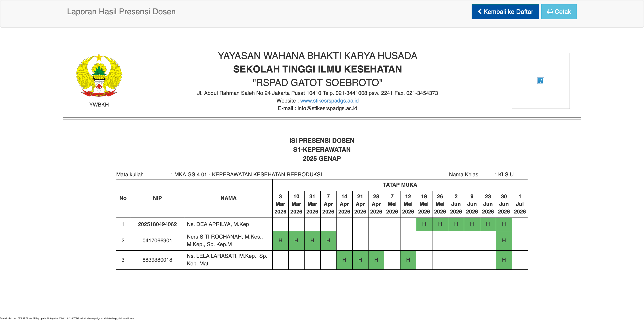
Task: Click the NAMA column header
Action: click(x=229, y=198)
